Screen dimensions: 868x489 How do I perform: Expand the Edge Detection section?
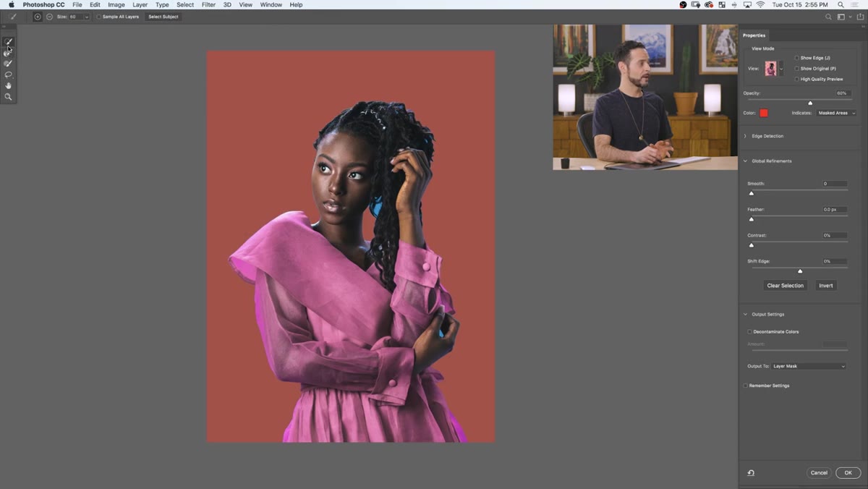pyautogui.click(x=746, y=136)
